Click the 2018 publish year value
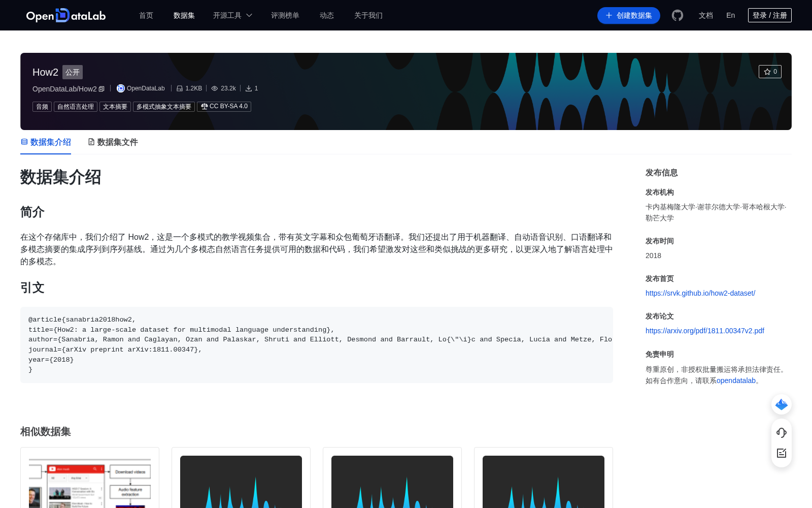This screenshot has height=508, width=812. [x=653, y=256]
